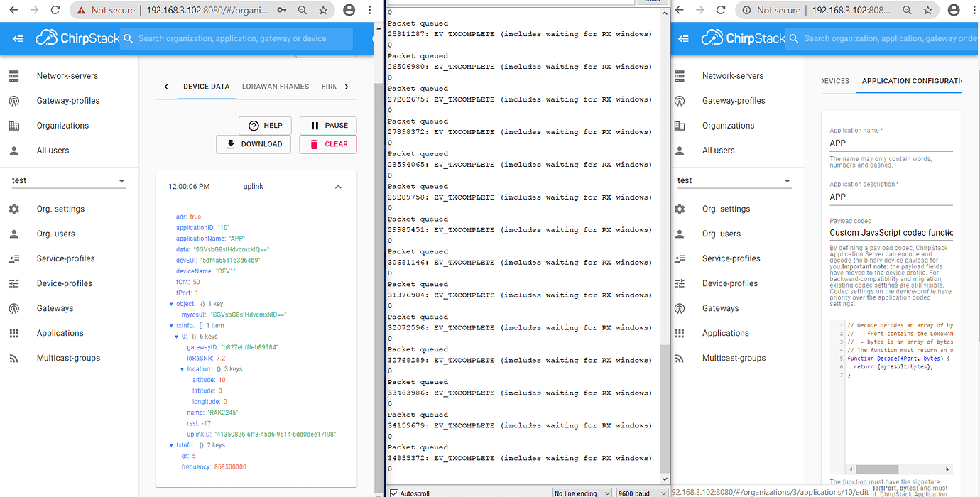The width and height of the screenshot is (980, 497).
Task: Open the test organization dropdown in left window
Action: (x=69, y=181)
